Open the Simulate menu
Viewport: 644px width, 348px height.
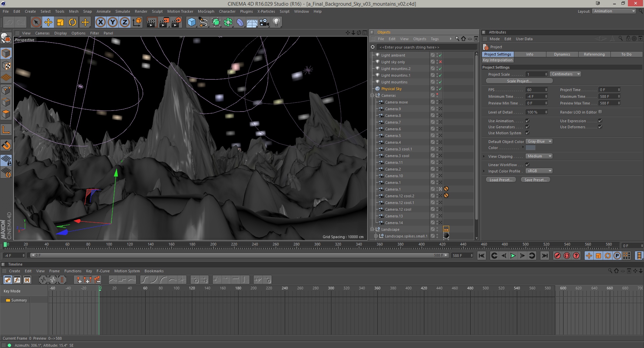click(x=123, y=11)
